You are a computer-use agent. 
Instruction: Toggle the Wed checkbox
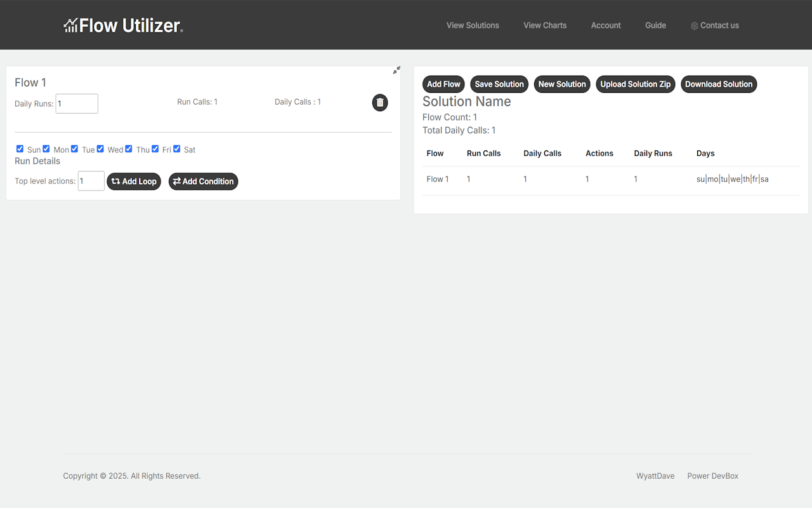pos(100,149)
